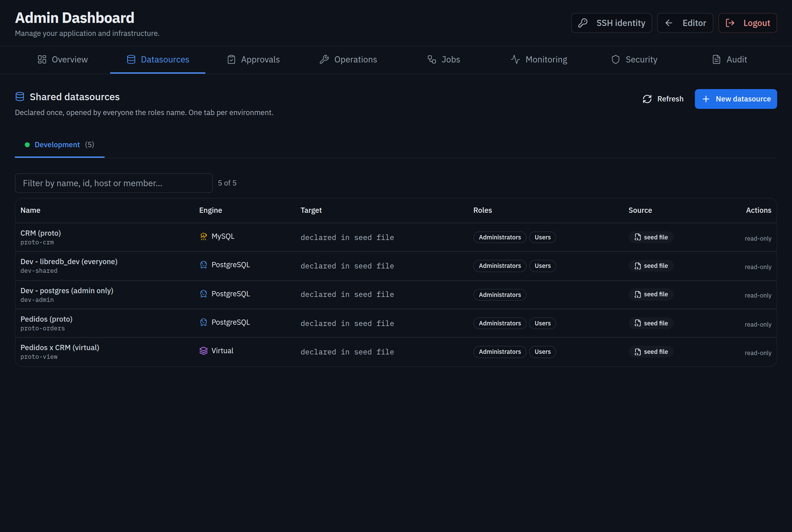This screenshot has width=792, height=532.
Task: Click the '5 of 5' count label
Action: (x=227, y=183)
